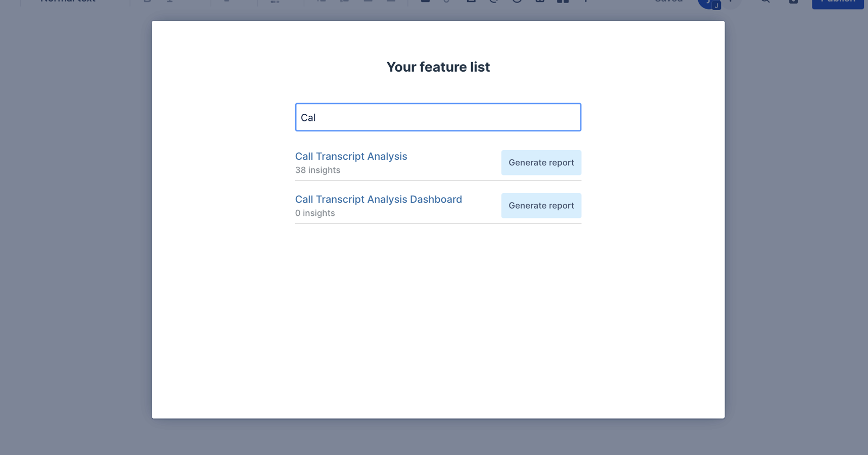Toggle bold formatting in the toolbar
The image size is (868, 455).
(147, 2)
